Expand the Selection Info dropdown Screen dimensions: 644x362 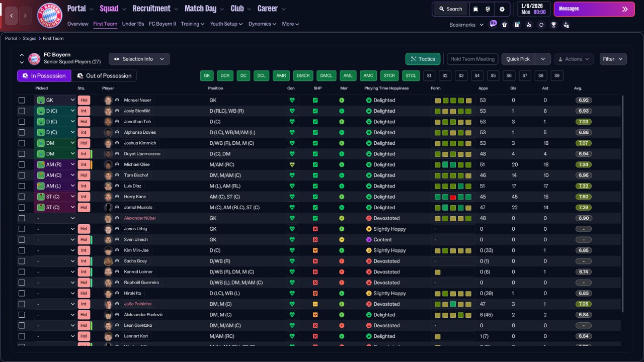tap(139, 59)
